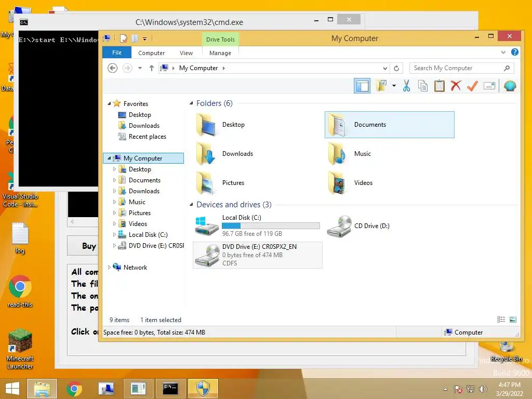
Task: Expand Music node in navigation tree
Action: tap(114, 202)
